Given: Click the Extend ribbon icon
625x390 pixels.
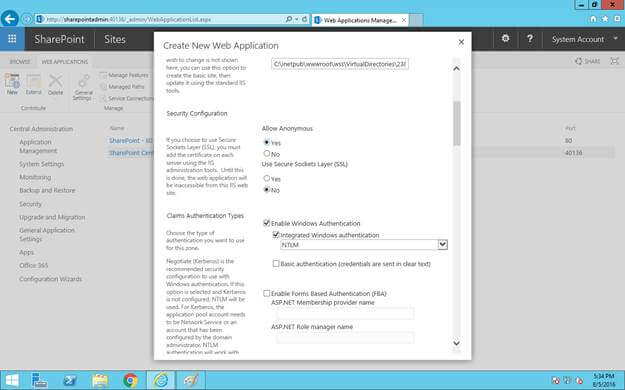Looking at the screenshot, I should coord(33,84).
